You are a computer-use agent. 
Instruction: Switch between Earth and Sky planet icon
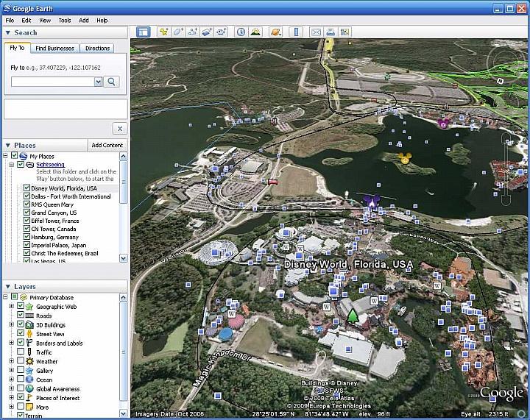pyautogui.click(x=276, y=32)
